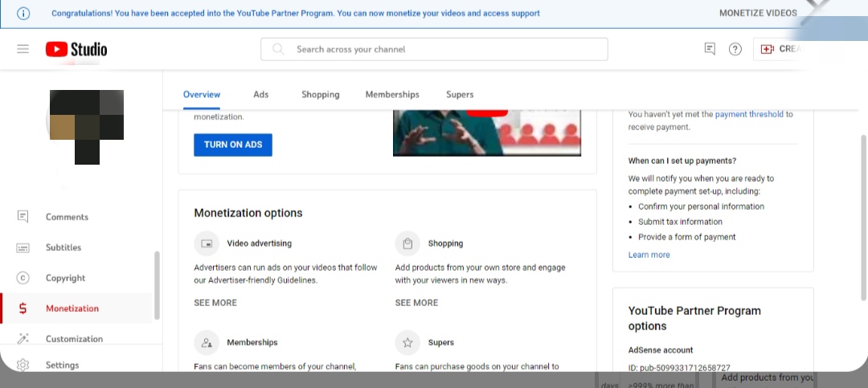Click the search magnifier icon
The width and height of the screenshot is (868, 388).
(x=278, y=49)
